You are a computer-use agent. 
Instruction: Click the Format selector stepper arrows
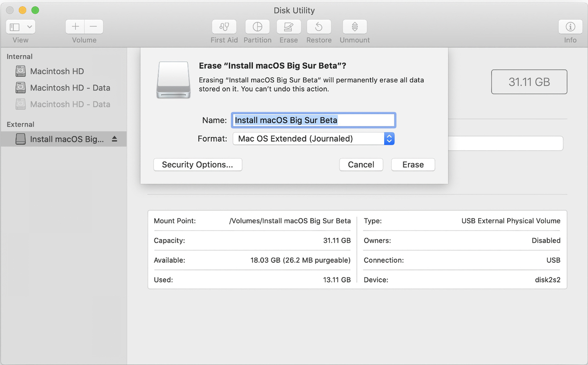click(389, 139)
